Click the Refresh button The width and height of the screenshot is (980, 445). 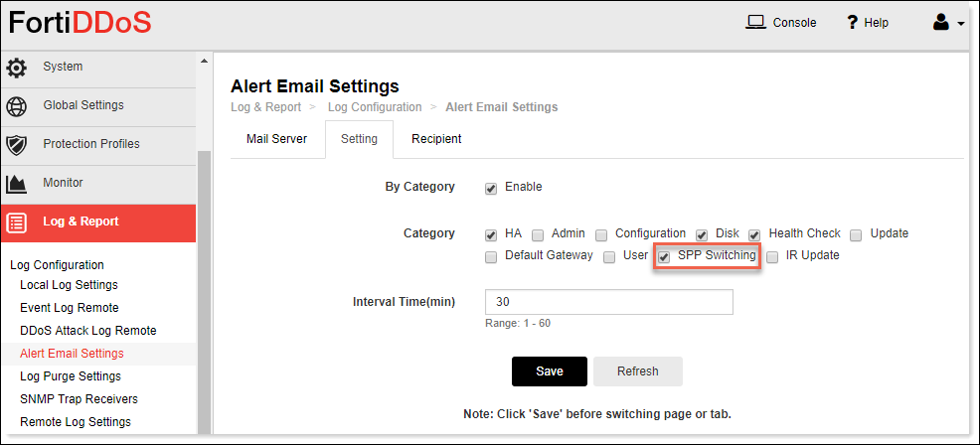coord(637,371)
